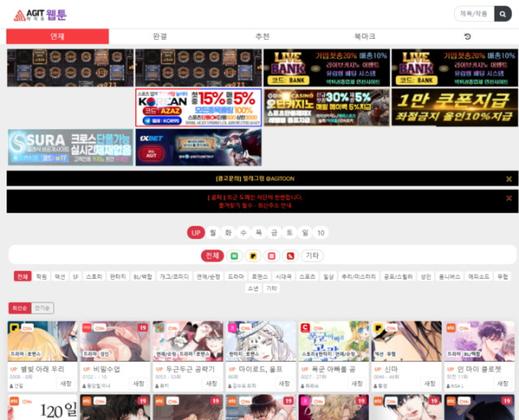519x420 pixels.
Task: Click the KOREAN 코드 AZAZ banner
Action: coord(199,107)
